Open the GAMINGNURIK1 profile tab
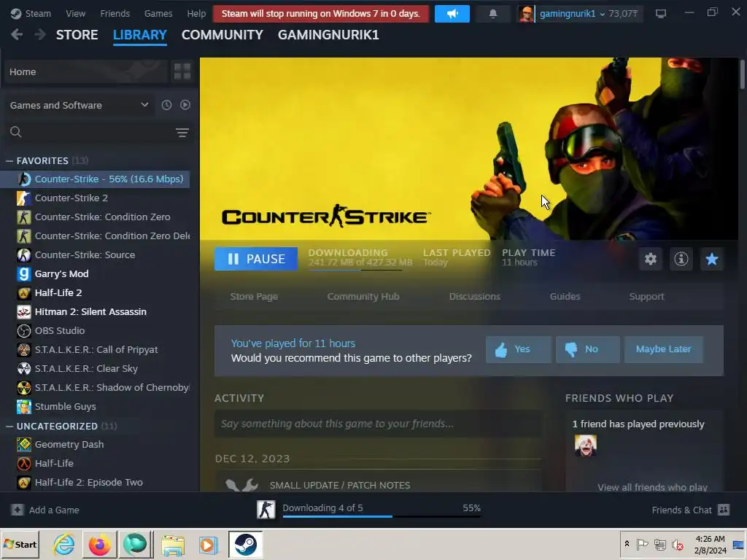The width and height of the screenshot is (747, 560). click(328, 35)
